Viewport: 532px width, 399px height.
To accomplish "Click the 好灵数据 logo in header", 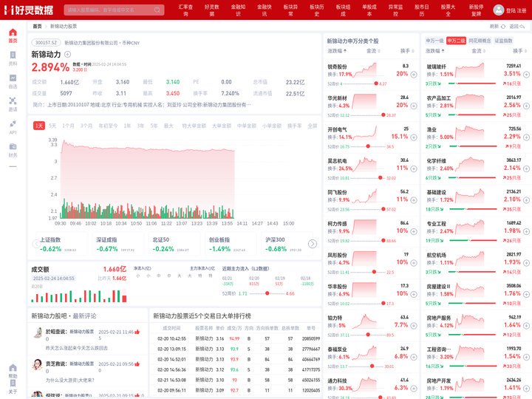I will (x=29, y=10).
